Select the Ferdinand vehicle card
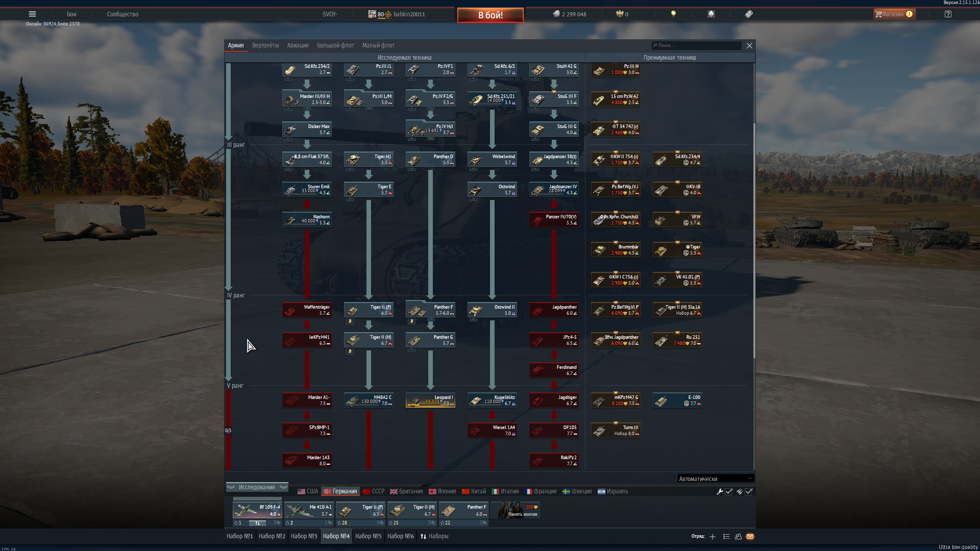Image resolution: width=980 pixels, height=551 pixels. 554,370
